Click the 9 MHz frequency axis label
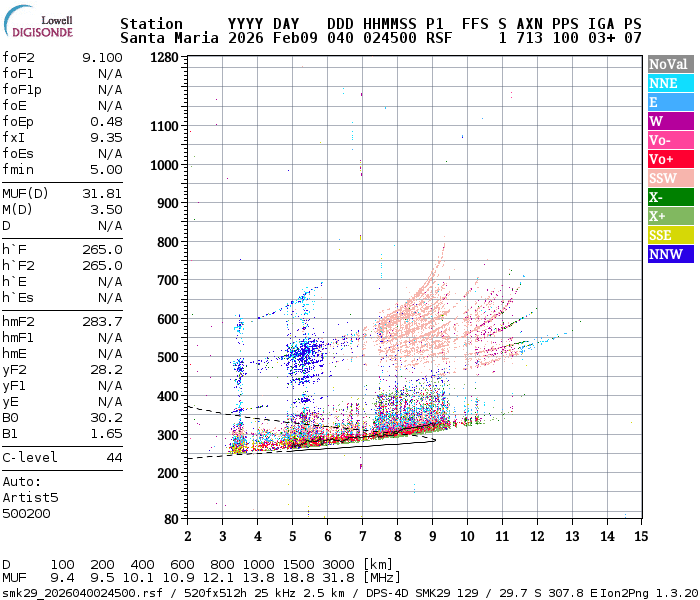Screen dimensions: 700x600 click(433, 536)
